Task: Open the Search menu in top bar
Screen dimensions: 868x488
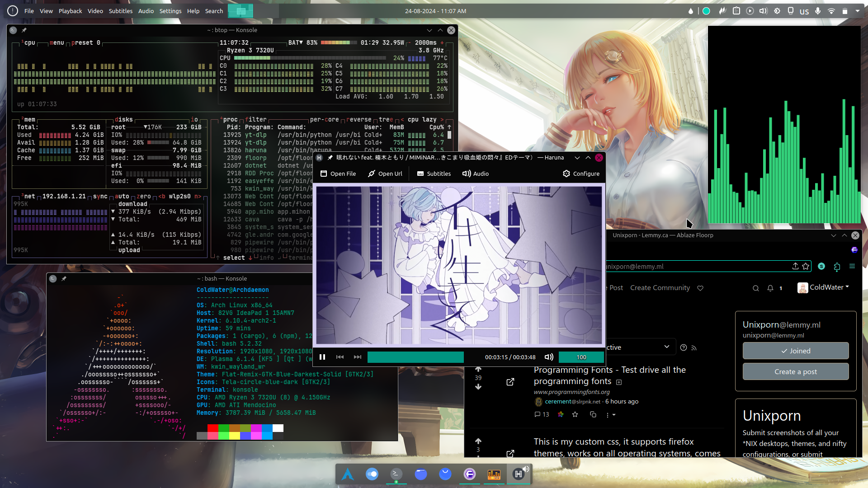Action: point(214,11)
